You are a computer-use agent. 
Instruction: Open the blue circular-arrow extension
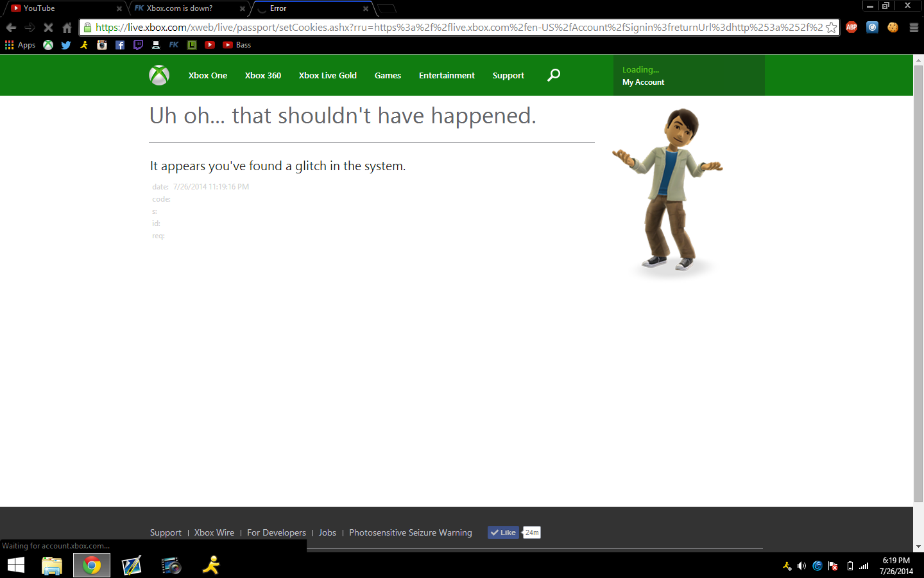[872, 27]
